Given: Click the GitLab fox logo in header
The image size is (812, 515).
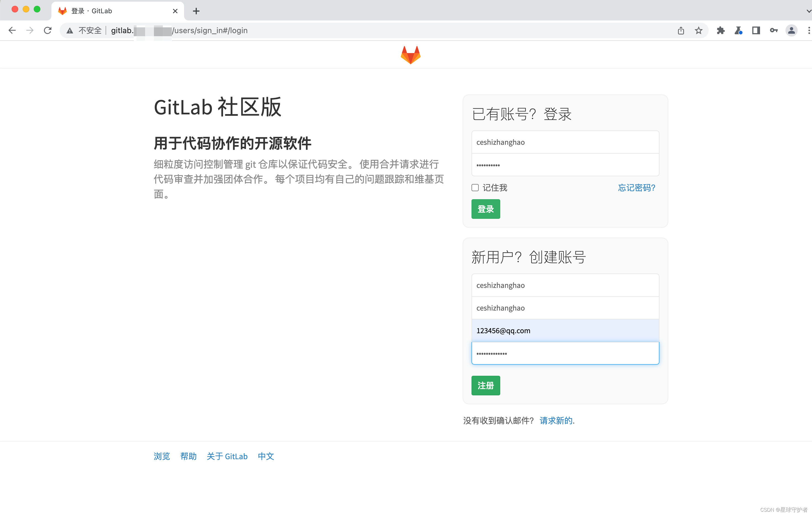Looking at the screenshot, I should click(x=410, y=55).
